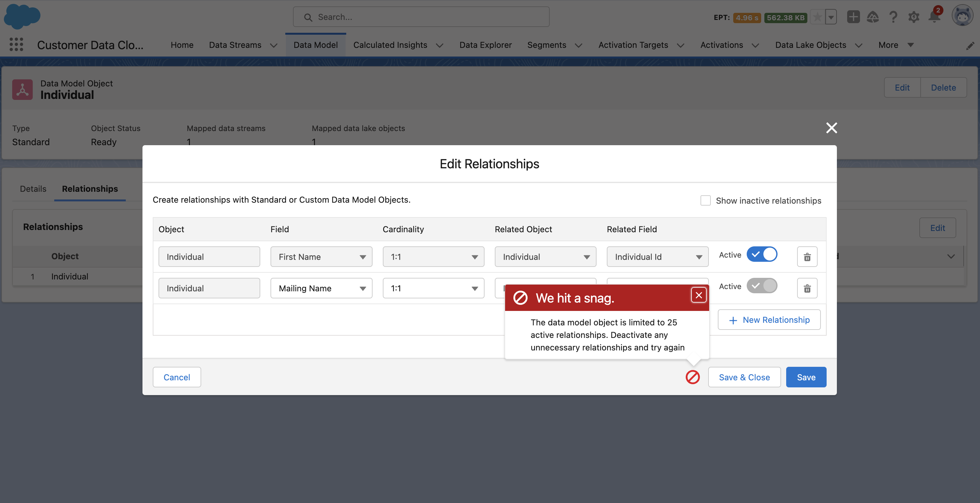980x503 pixels.
Task: Open the Activations tab
Action: (722, 45)
